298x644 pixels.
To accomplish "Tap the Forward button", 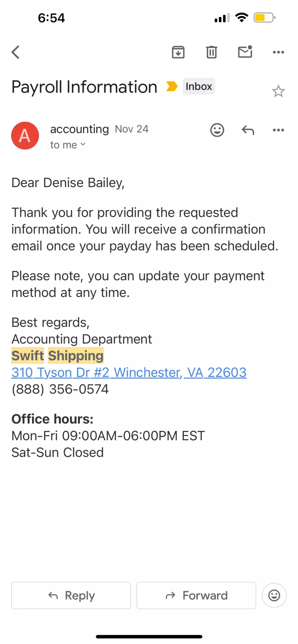I will pos(196,595).
